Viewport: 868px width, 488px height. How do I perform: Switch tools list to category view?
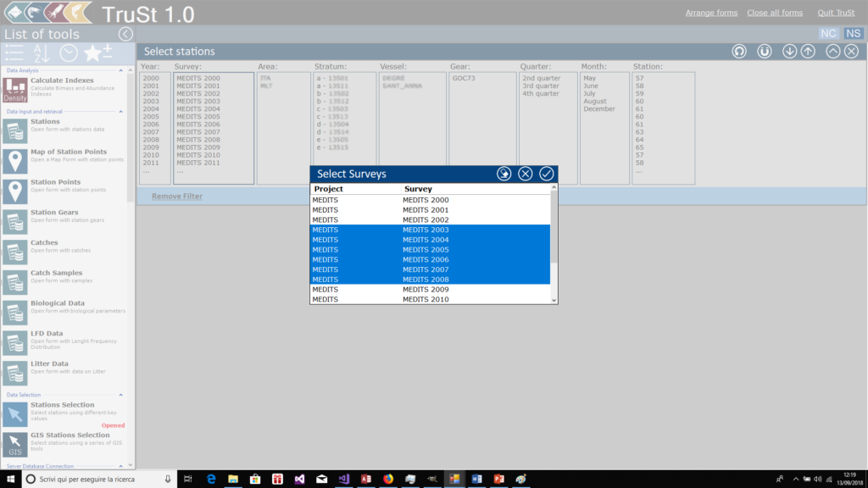click(x=14, y=53)
